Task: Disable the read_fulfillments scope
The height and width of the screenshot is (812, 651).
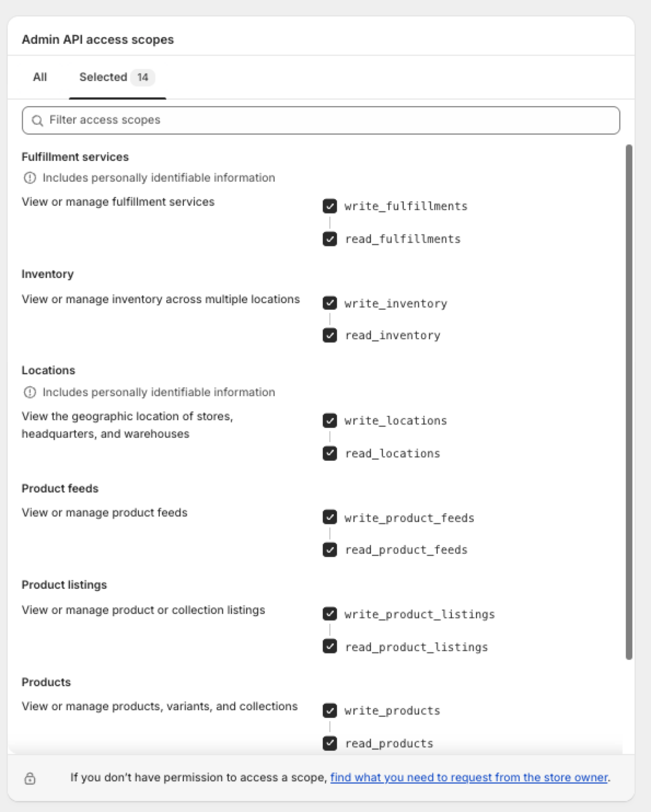Action: pos(330,239)
